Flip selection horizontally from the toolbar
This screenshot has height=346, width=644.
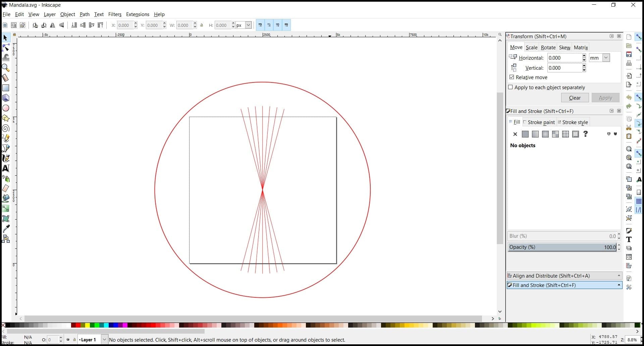53,25
